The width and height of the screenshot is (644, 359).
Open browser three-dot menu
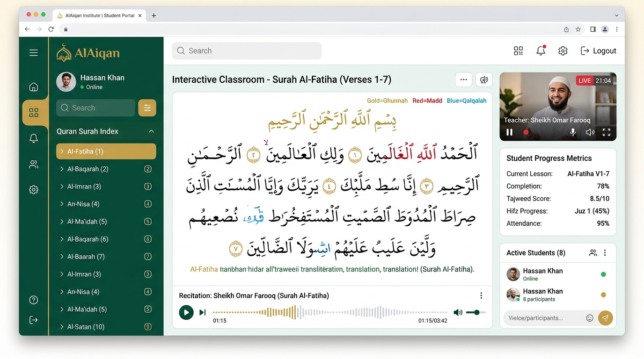pyautogui.click(x=617, y=29)
